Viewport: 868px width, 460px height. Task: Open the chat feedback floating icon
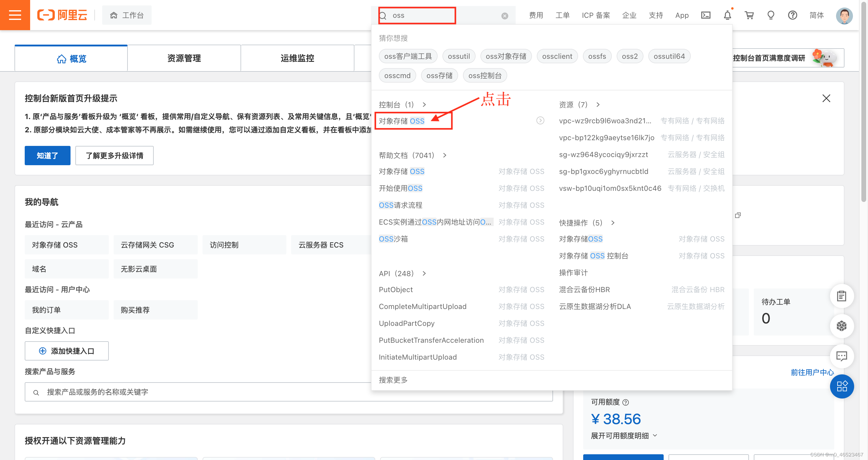841,356
